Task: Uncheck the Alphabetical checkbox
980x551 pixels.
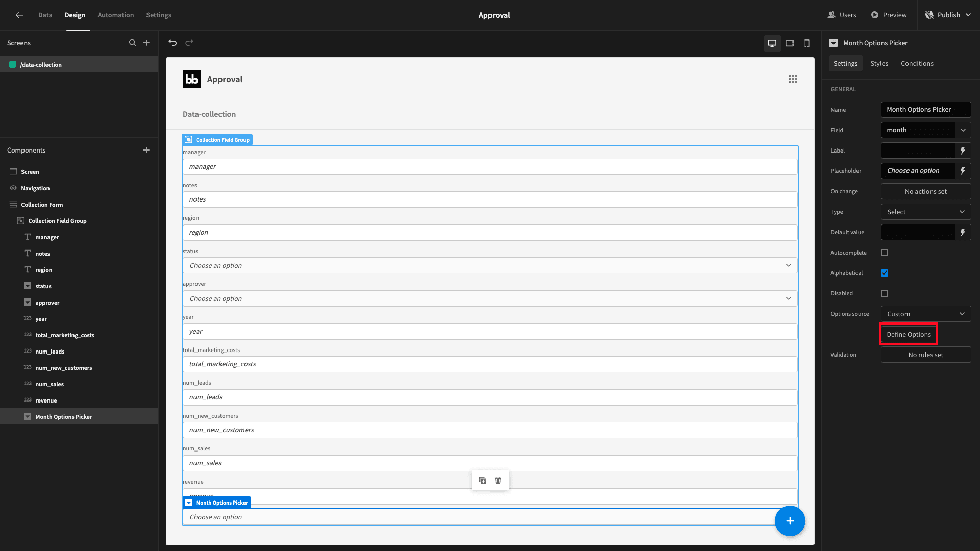Action: point(885,273)
